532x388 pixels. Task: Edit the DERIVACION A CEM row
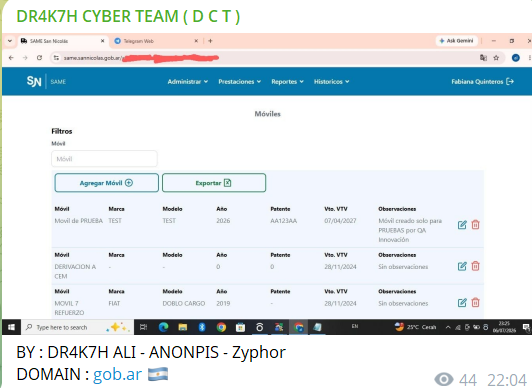click(462, 266)
